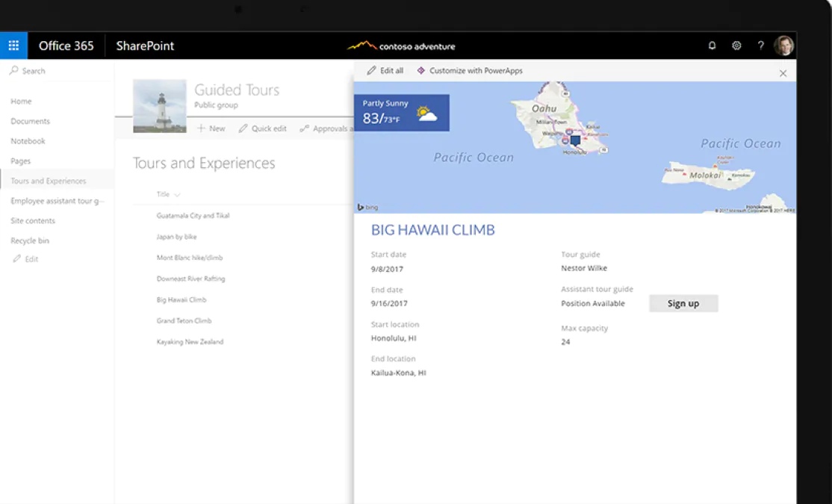Open the user profile avatar
Screen dimensions: 832x504
[783, 46]
